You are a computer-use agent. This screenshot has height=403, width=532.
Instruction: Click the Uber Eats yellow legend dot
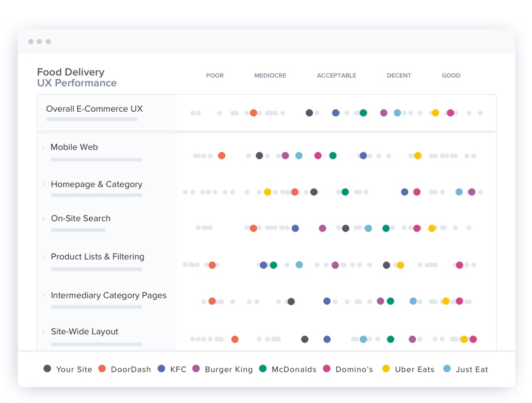[386, 369]
